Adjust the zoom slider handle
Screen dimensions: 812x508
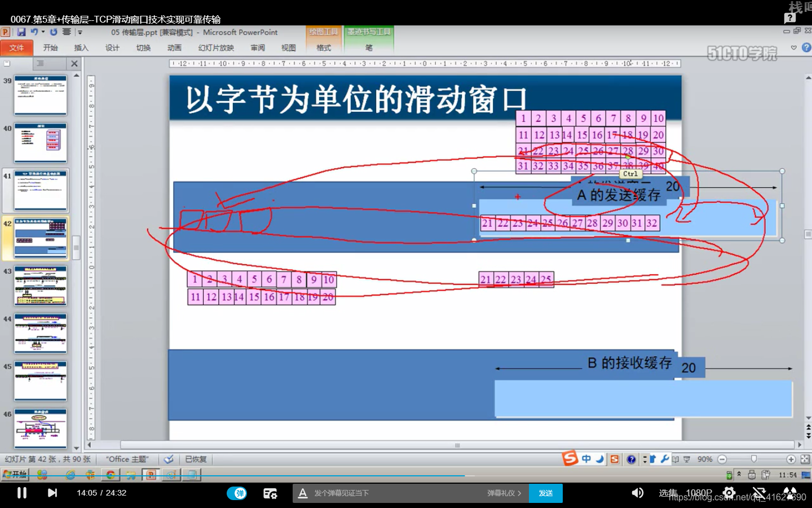(754, 459)
